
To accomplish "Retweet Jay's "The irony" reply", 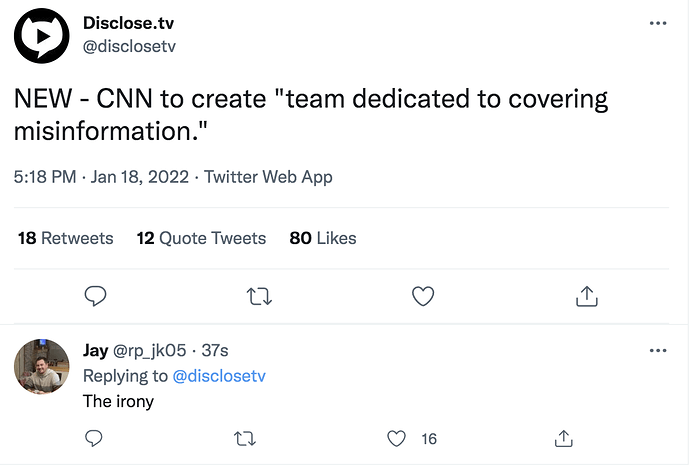I will pyautogui.click(x=243, y=438).
